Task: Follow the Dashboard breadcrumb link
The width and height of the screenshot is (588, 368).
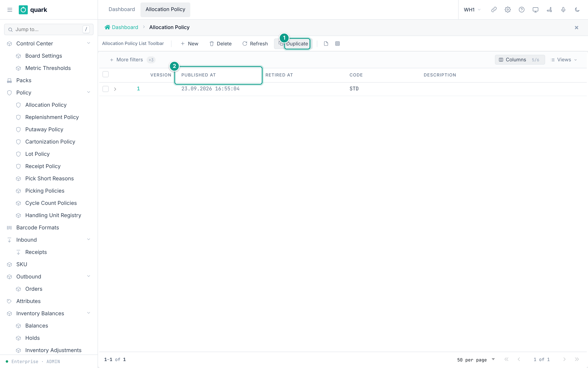Action: (121, 27)
